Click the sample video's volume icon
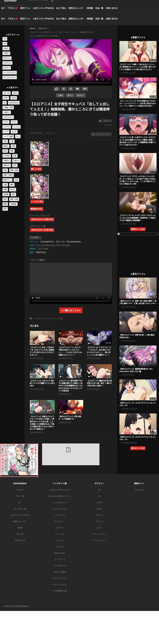The height and width of the screenshot is (644, 159). coord(97,298)
